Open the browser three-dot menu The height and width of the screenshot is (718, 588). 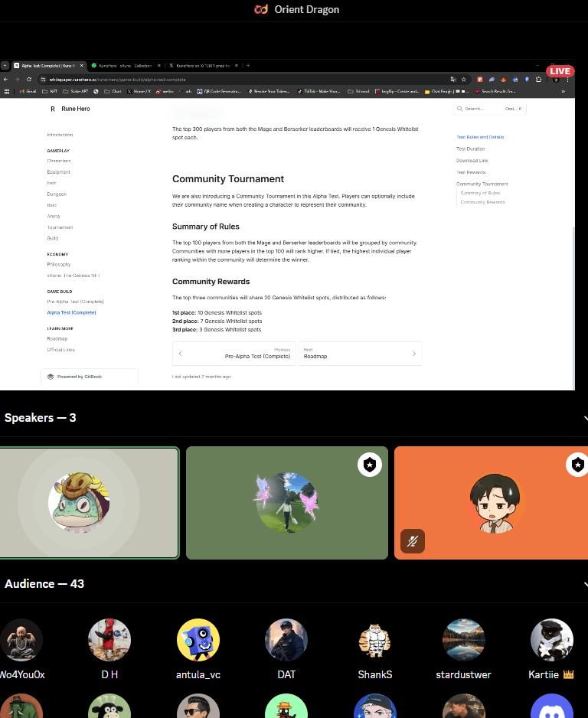coord(567,79)
